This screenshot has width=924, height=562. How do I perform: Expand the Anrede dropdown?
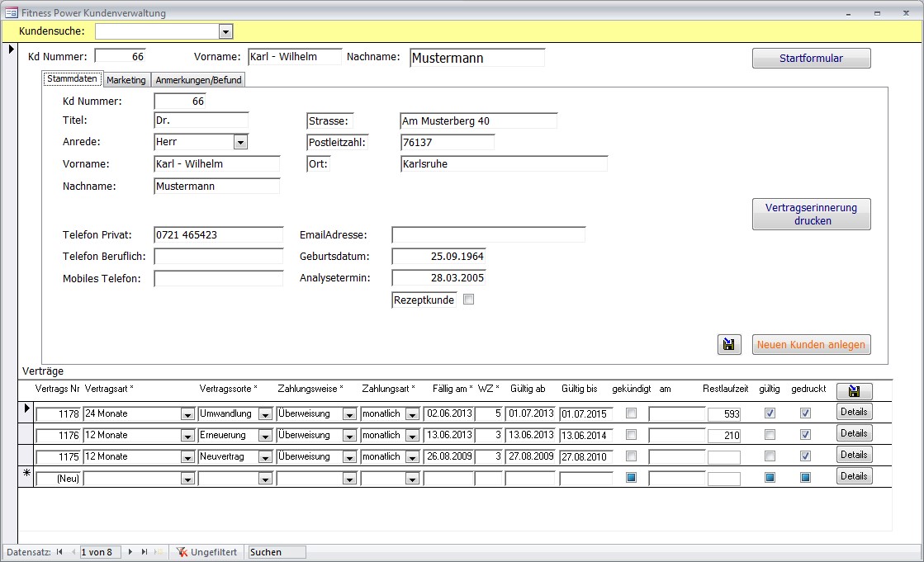[240, 142]
